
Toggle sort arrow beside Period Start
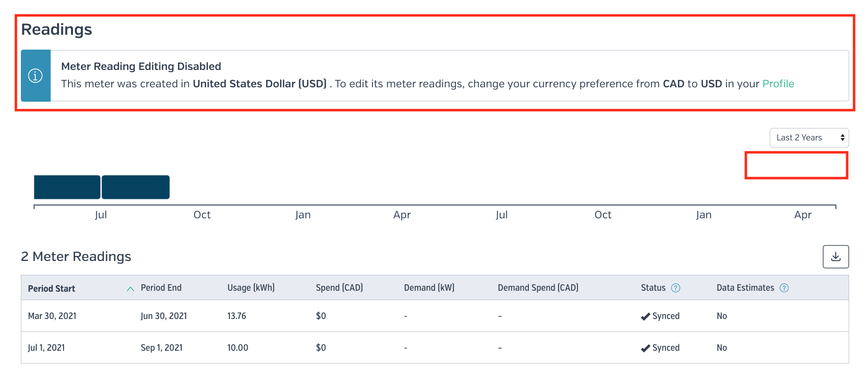(x=131, y=289)
